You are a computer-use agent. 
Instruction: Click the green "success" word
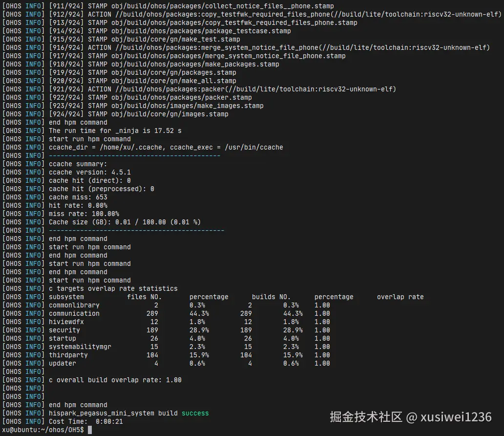coord(195,413)
